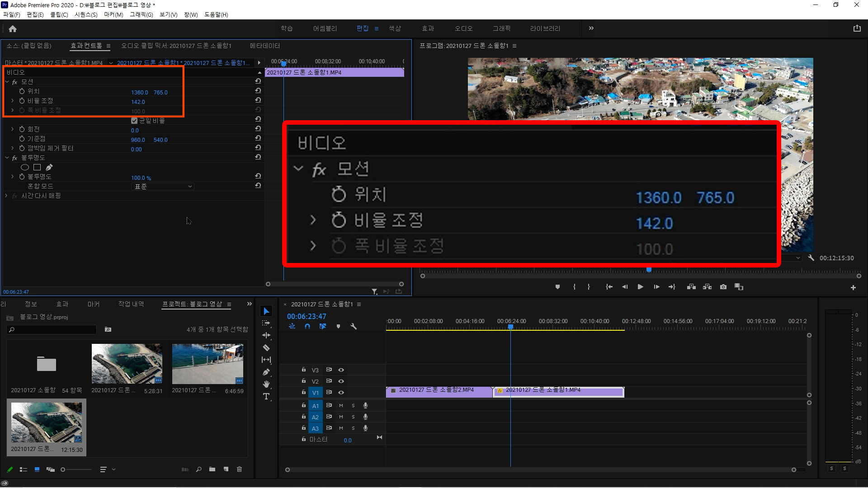Image resolution: width=868 pixels, height=488 pixels.
Task: Toggle lock on track V3
Action: [304, 370]
